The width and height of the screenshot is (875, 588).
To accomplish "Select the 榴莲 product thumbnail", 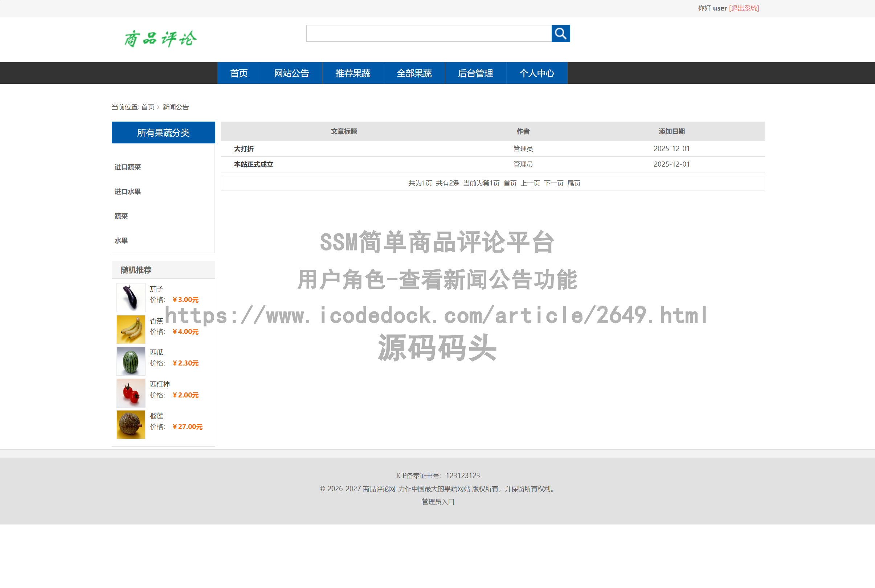I will tap(130, 424).
